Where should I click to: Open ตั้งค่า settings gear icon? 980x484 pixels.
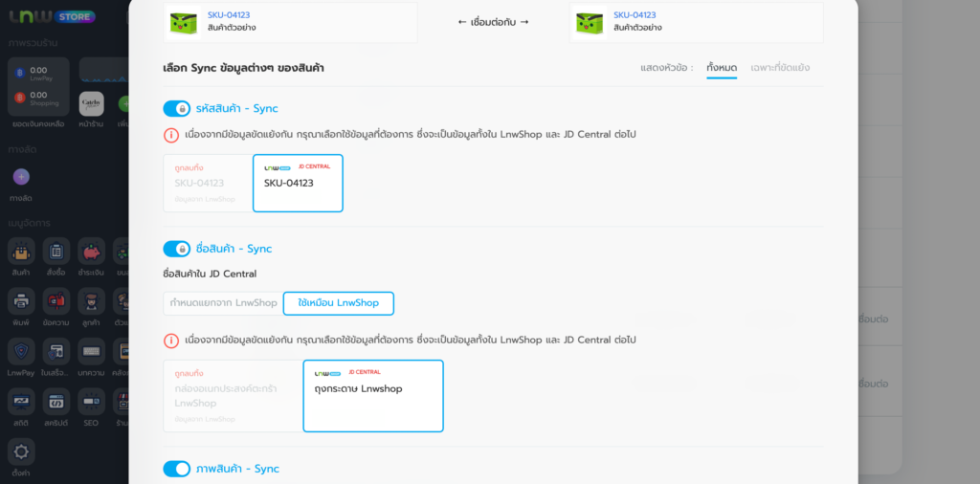21,452
